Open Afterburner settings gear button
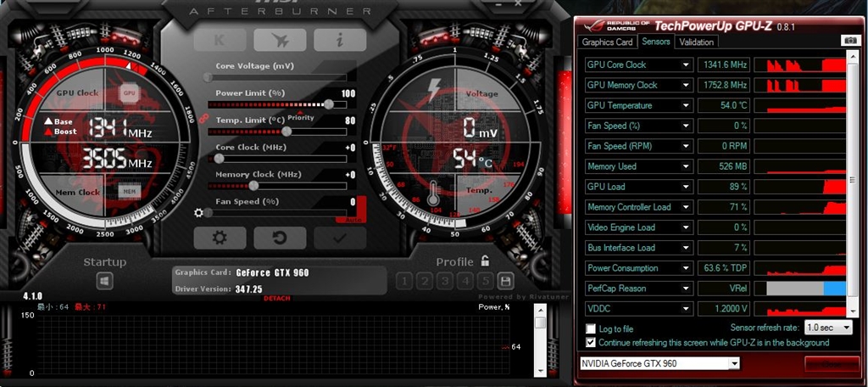The width and height of the screenshot is (868, 387). tap(220, 238)
